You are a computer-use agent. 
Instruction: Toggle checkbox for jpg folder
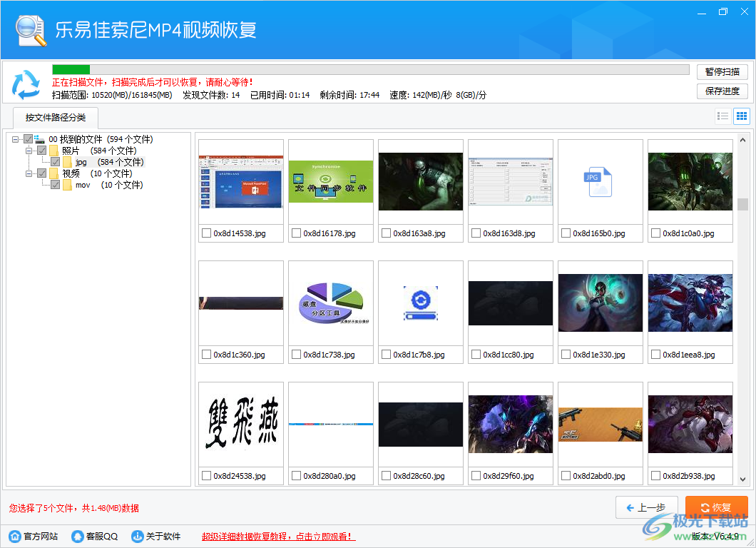[x=56, y=162]
